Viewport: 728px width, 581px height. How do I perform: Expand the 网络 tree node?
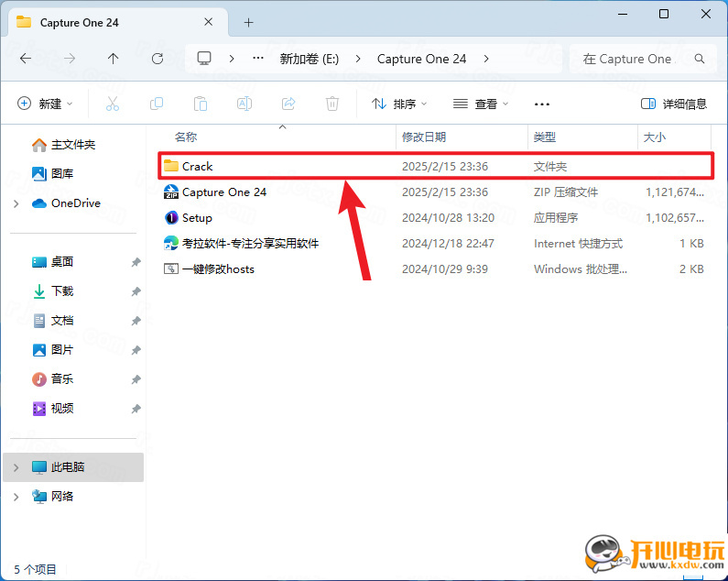pos(16,497)
